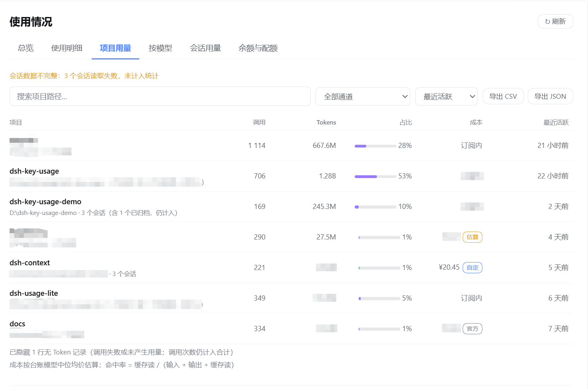This screenshot has width=588, height=389.
Task: Select the dsh-context project name
Action: [x=30, y=263]
